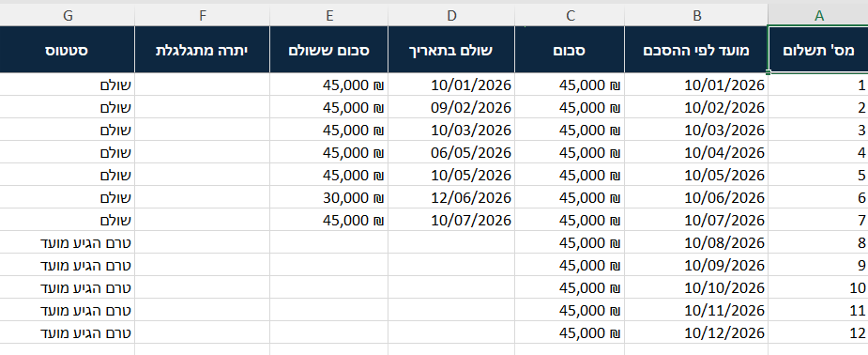Click the מס' תשלום header cell
This screenshot has height=355, width=868.
818,49
